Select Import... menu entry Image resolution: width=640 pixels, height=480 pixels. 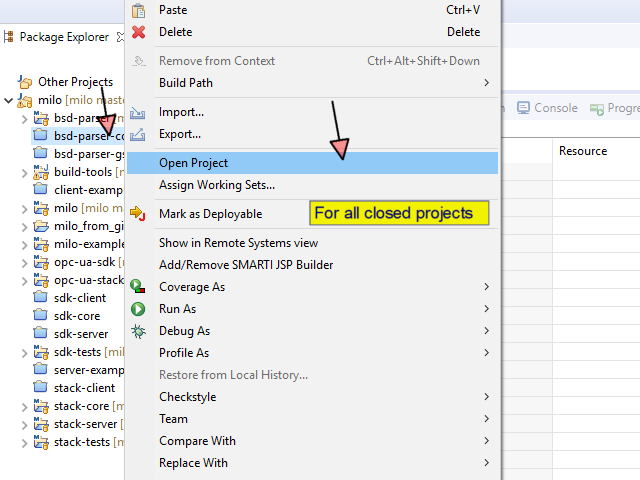312,112
